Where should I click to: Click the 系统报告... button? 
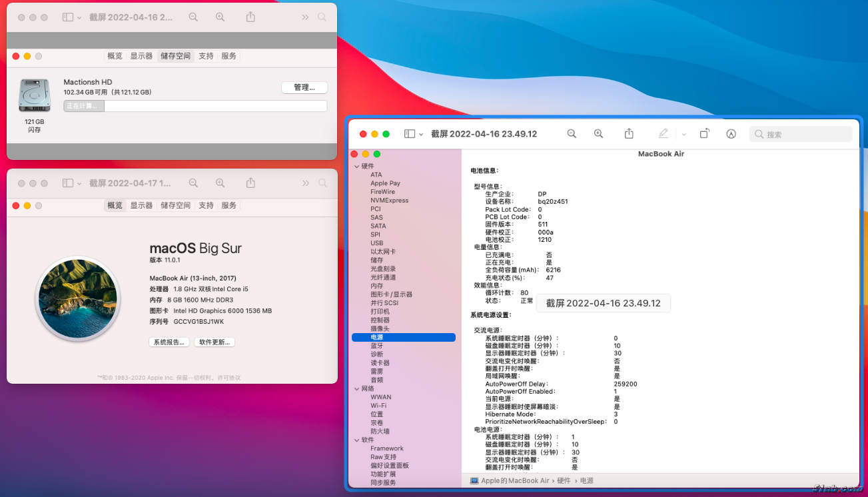169,342
